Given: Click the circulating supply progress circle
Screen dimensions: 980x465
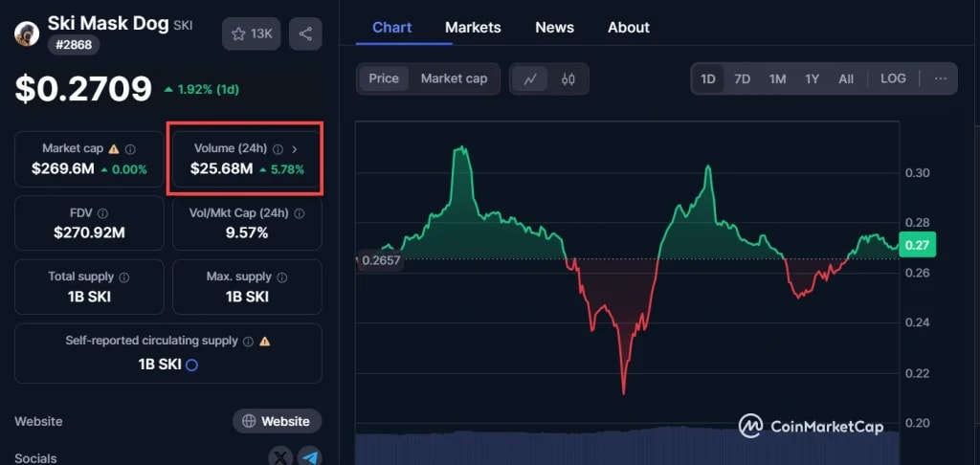Looking at the screenshot, I should pyautogui.click(x=192, y=365).
